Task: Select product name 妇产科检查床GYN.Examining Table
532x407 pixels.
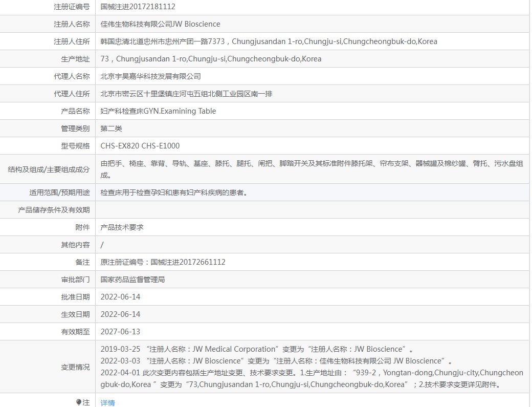Action: point(158,111)
